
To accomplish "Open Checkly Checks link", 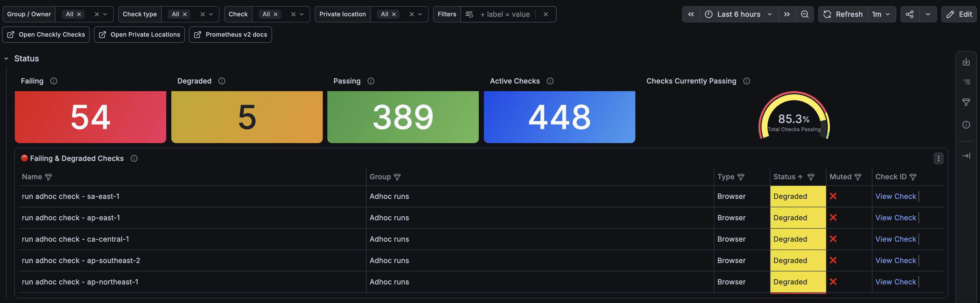I will pyautogui.click(x=46, y=35).
